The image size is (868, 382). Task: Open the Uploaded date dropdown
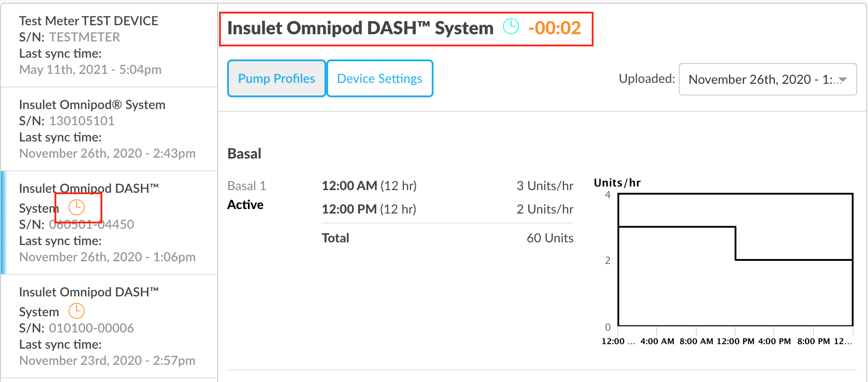click(x=767, y=79)
